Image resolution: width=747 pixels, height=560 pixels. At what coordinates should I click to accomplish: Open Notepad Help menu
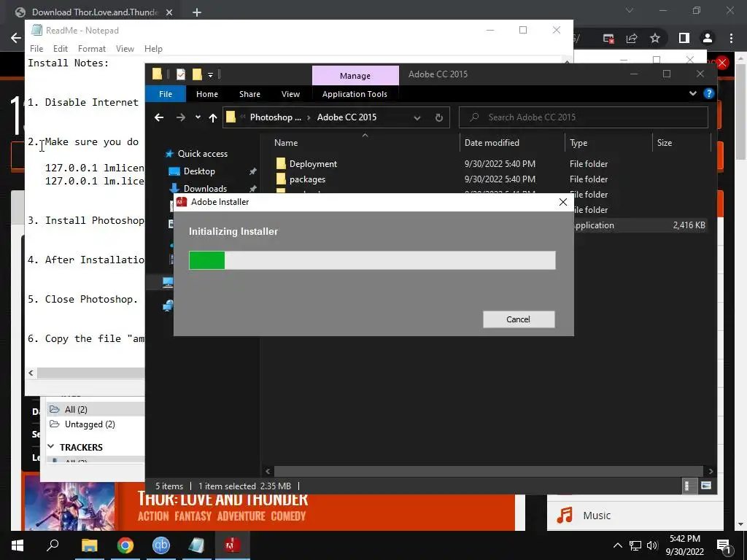click(x=153, y=49)
